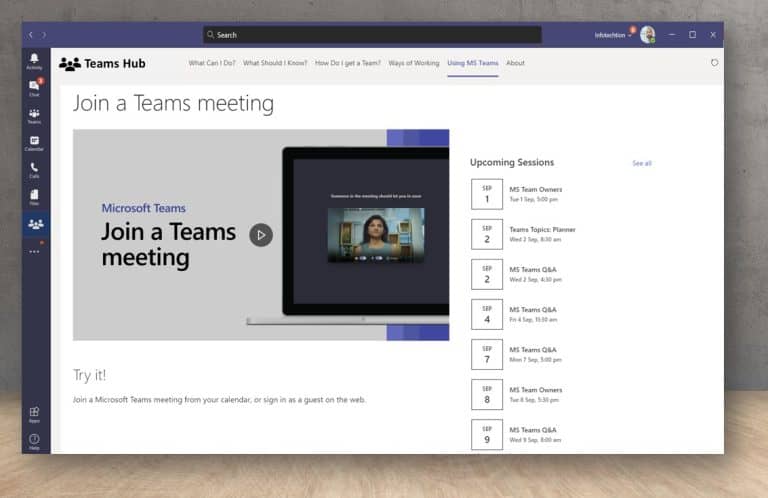Expand the Infotechtion organization dropdown
Image resolution: width=768 pixels, height=498 pixels.
point(612,35)
